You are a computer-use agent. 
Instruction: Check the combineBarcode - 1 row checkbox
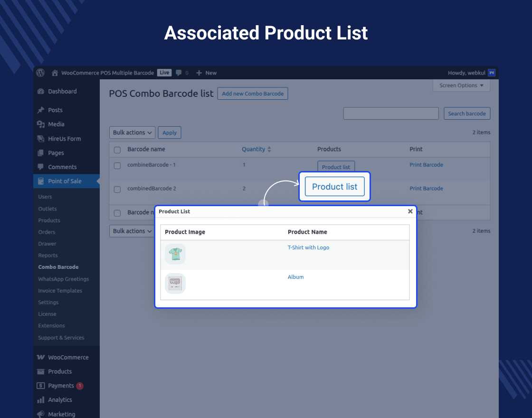tap(117, 165)
